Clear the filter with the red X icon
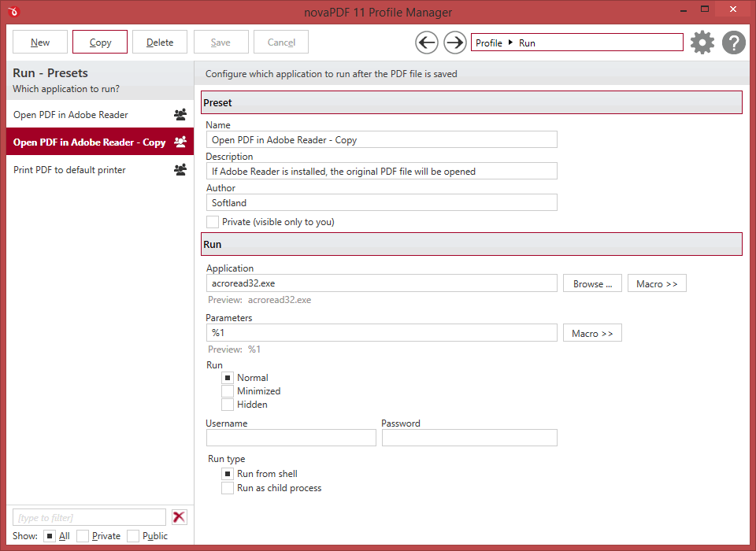 [180, 517]
